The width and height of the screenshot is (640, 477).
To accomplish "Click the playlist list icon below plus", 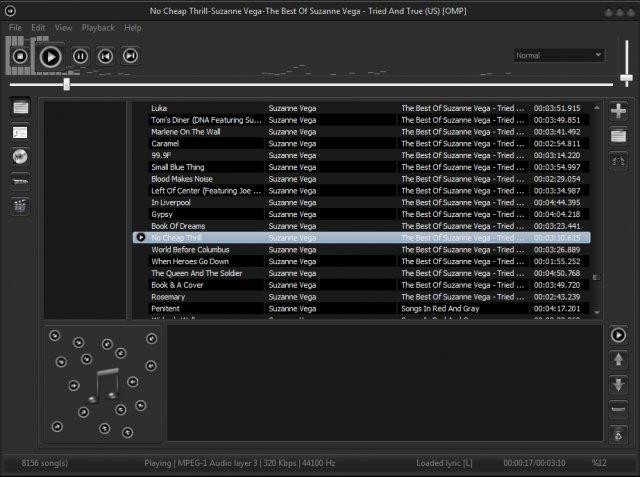I will pos(618,135).
